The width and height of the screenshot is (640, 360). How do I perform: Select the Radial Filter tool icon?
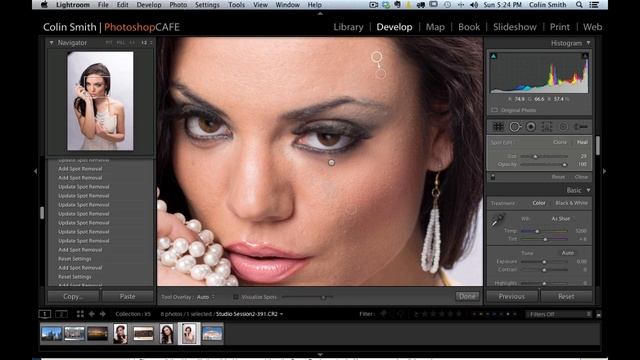point(563,127)
